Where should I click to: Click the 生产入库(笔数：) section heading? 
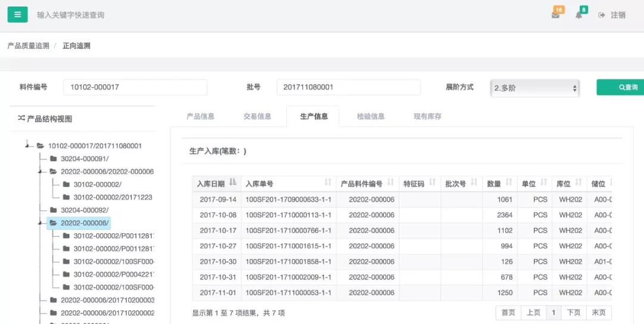click(218, 151)
